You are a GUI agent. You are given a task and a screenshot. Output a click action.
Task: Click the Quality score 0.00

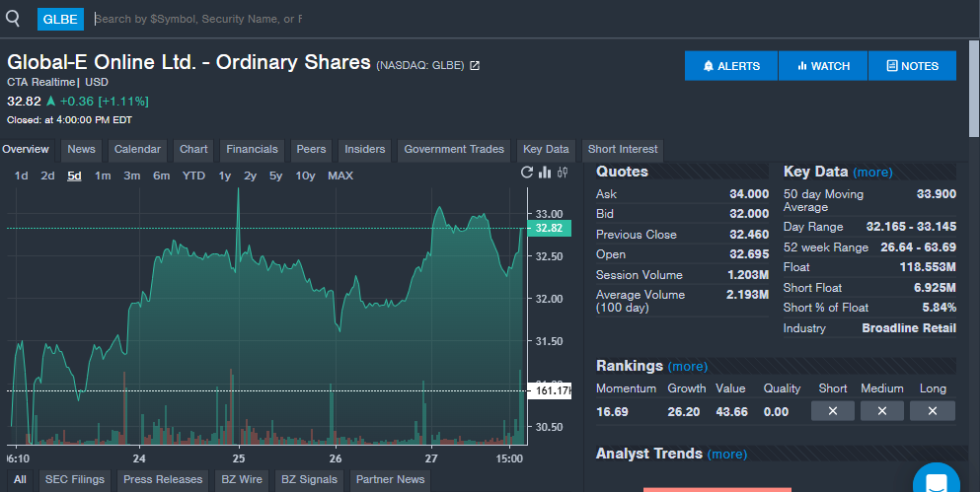[x=776, y=411]
